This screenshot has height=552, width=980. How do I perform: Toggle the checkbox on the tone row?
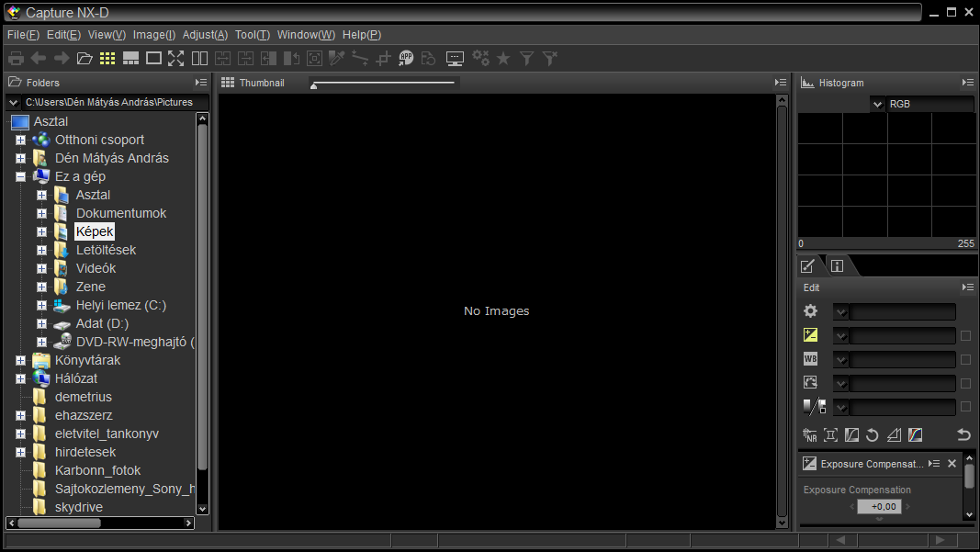[965, 407]
